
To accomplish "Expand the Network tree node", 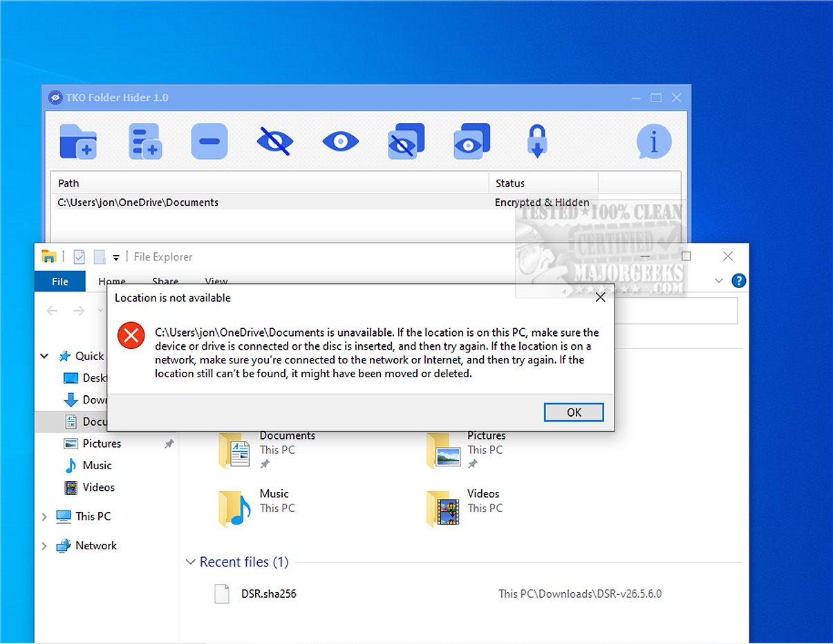I will (44, 545).
